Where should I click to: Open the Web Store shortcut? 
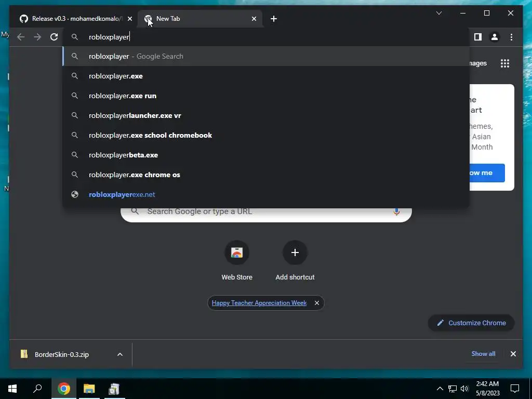coord(237,261)
